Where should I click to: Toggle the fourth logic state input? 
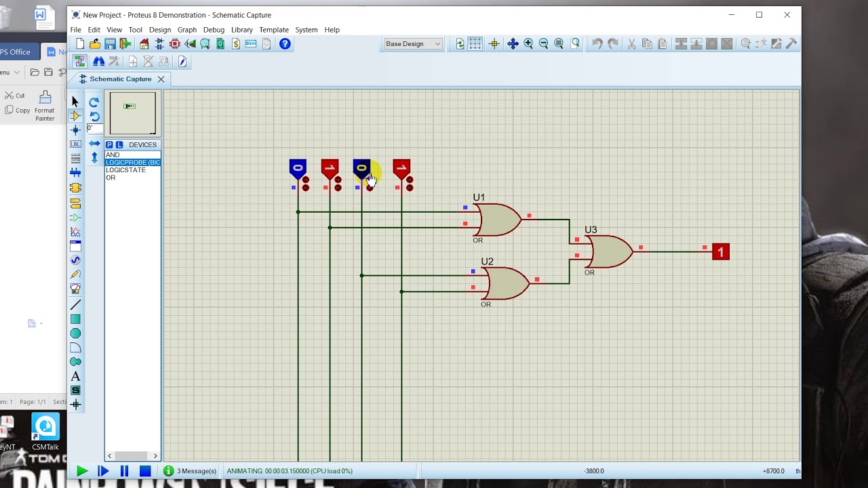click(x=401, y=168)
